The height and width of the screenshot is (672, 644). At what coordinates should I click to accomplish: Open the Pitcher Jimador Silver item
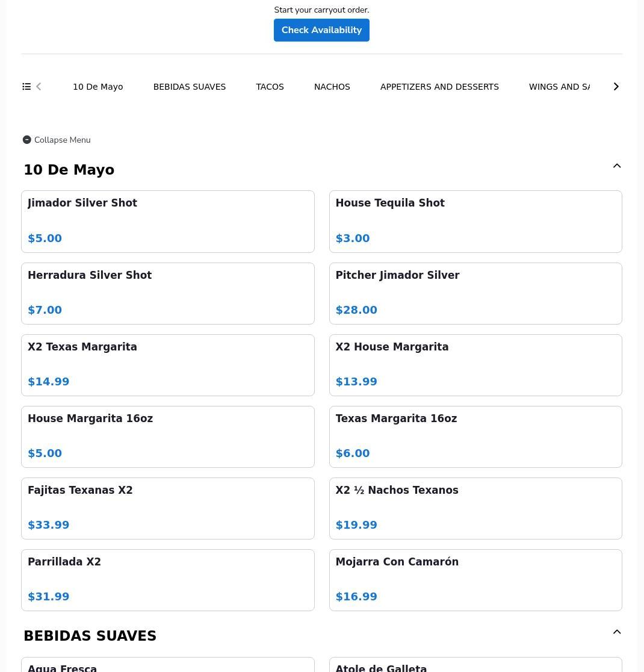(475, 293)
